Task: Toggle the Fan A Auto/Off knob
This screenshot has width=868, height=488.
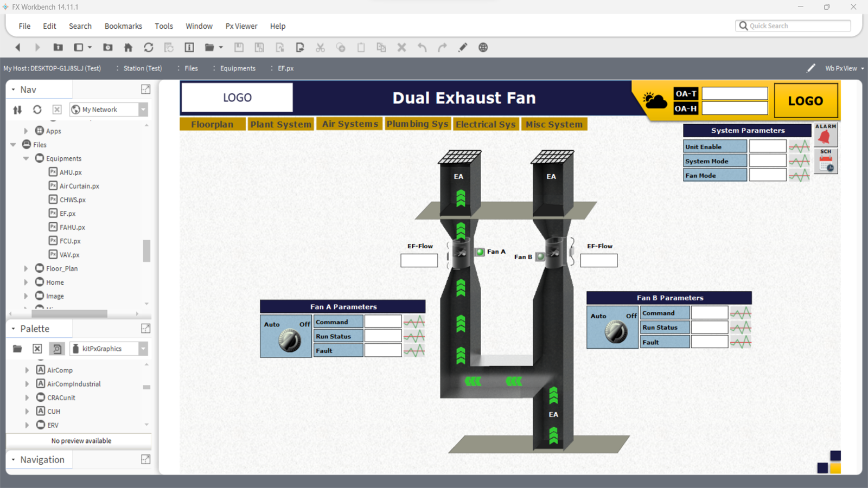Action: [289, 341]
